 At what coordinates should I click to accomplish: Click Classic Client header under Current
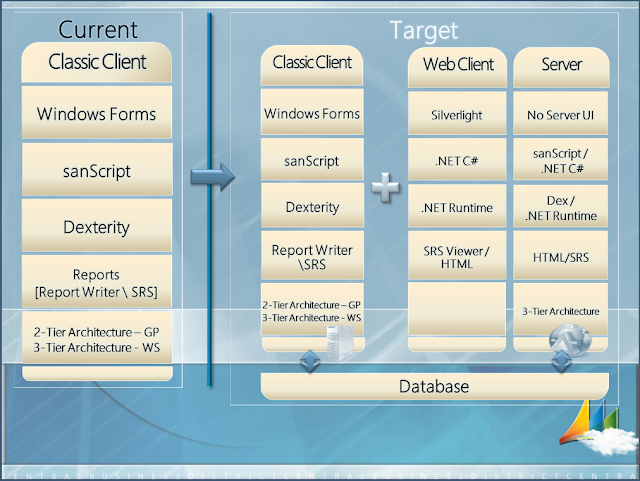tap(97, 62)
